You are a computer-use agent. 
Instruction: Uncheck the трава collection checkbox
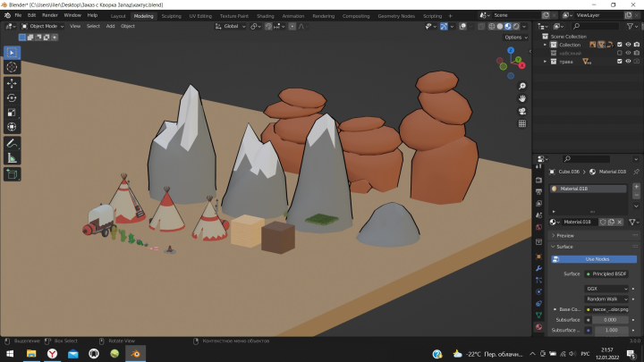pos(619,61)
